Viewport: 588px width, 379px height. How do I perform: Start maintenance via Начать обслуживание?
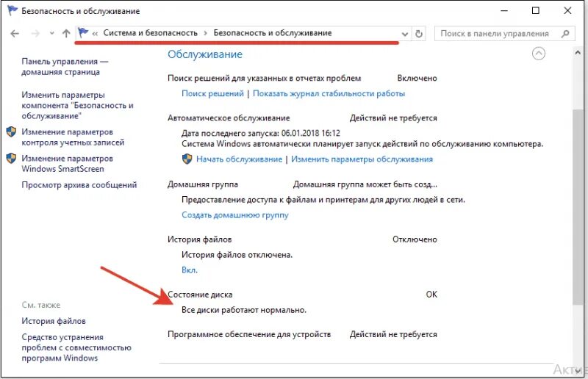(x=240, y=159)
